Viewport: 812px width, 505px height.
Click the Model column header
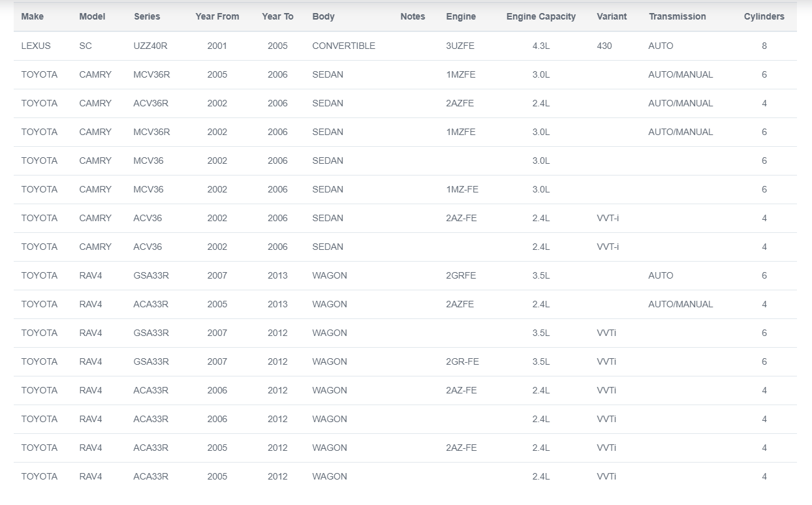pyautogui.click(x=92, y=16)
